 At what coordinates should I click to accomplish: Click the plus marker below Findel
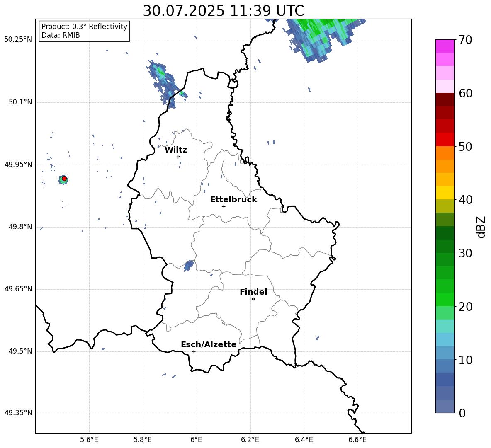(253, 299)
